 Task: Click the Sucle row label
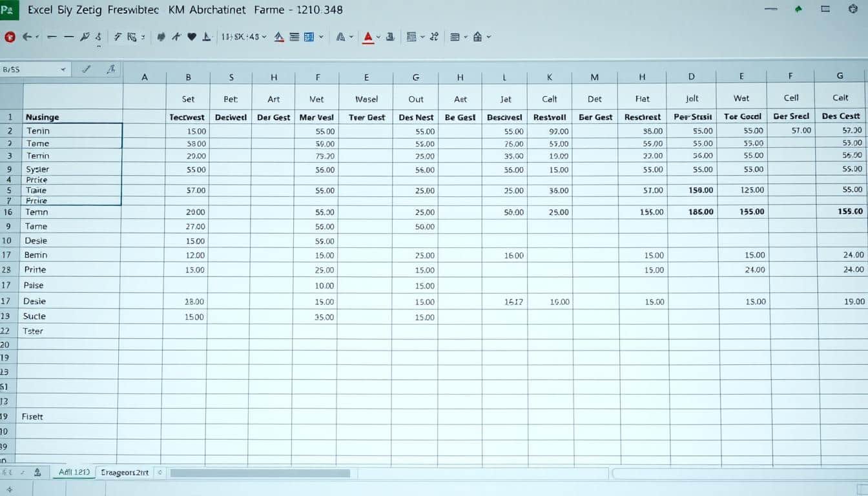pos(34,316)
